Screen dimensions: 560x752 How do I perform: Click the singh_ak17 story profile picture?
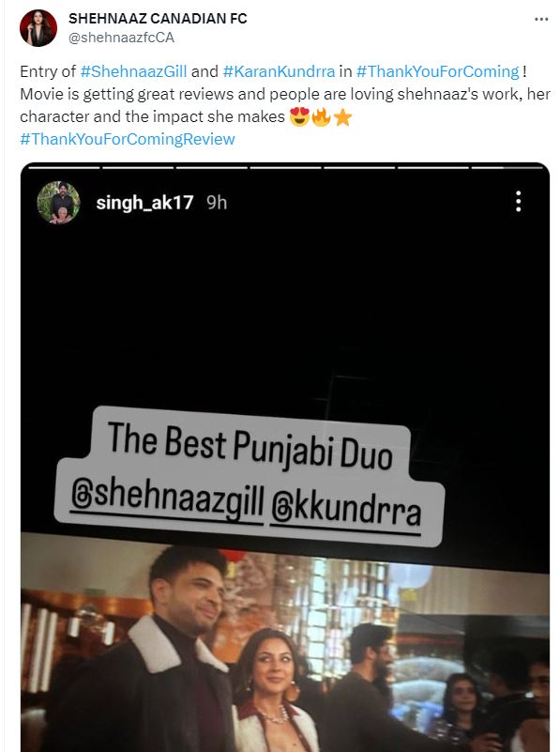click(x=58, y=203)
